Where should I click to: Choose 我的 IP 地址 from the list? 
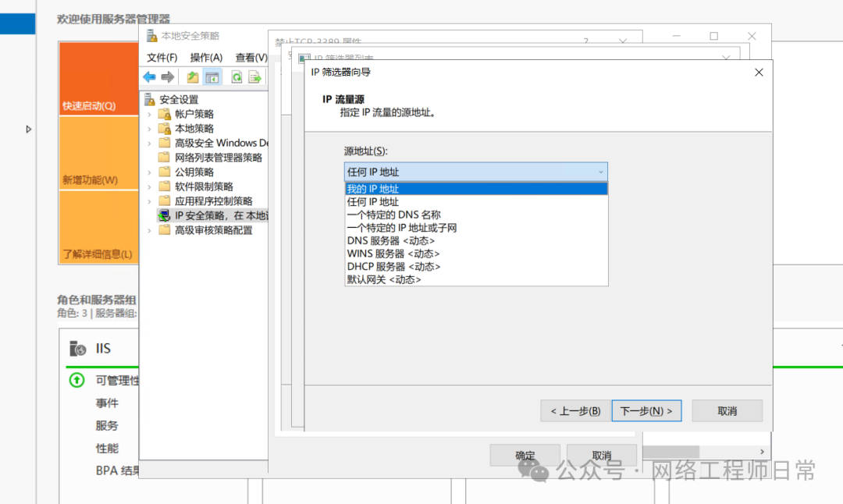coord(373,189)
